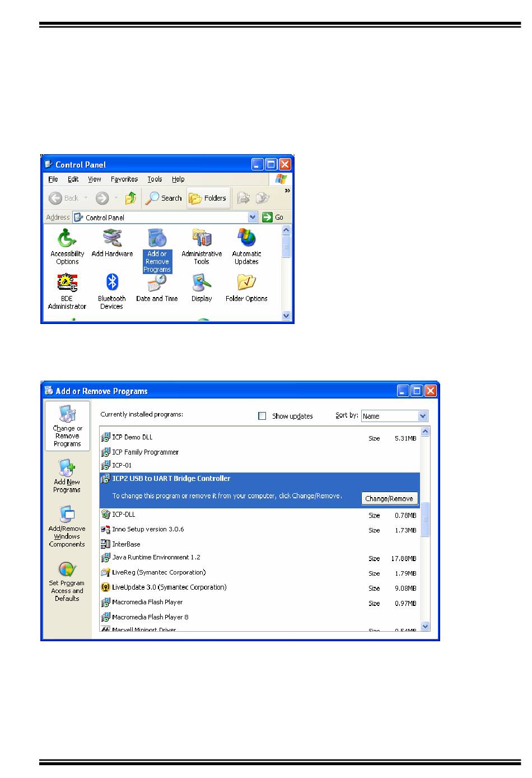
Task: Click the ICP Demo DLL installer icon
Action: 105,438
